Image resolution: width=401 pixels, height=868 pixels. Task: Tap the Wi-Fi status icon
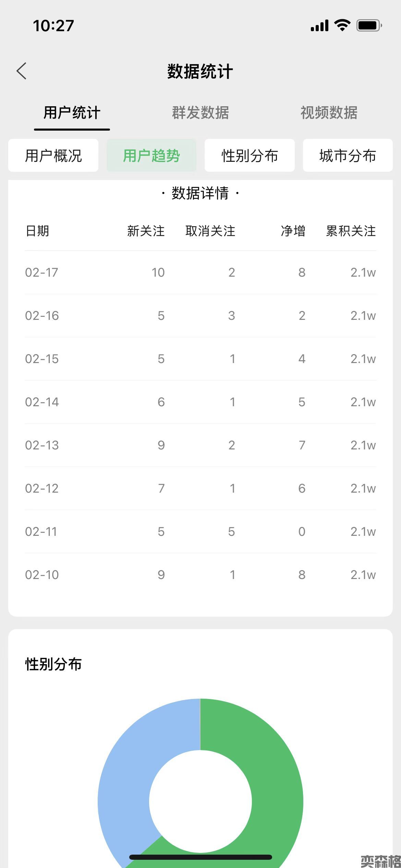coord(342,25)
